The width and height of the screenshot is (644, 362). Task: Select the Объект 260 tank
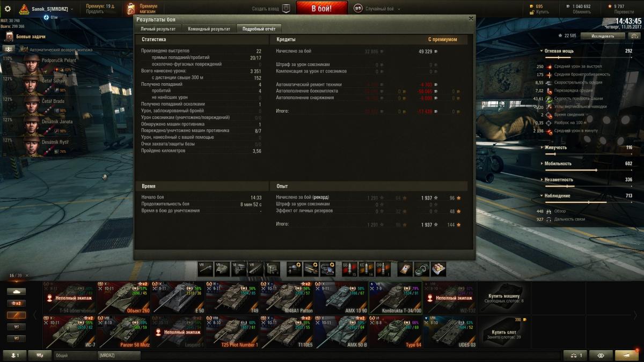pyautogui.click(x=123, y=298)
